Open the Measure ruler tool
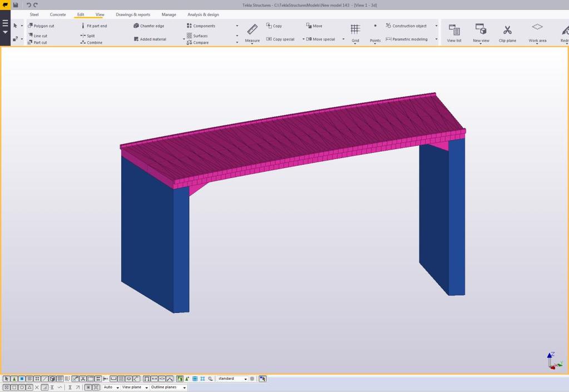Viewport: 569px width, 392px height. [252, 33]
